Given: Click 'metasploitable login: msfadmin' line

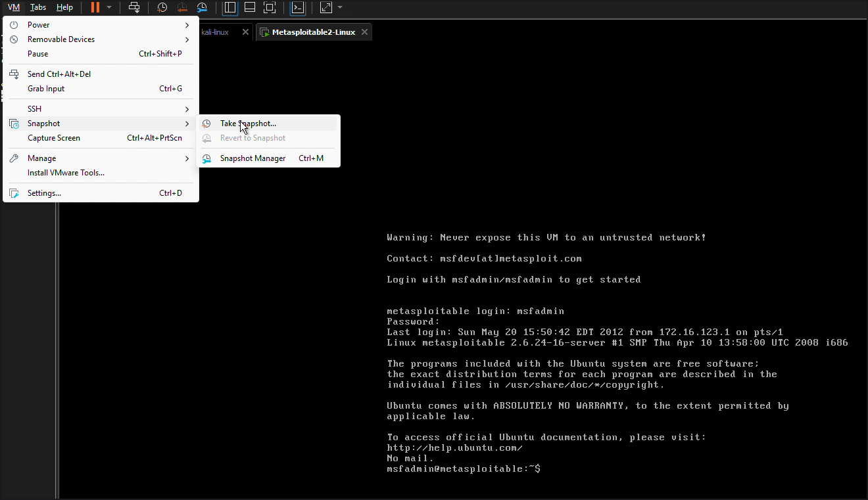Looking at the screenshot, I should 475,311.
